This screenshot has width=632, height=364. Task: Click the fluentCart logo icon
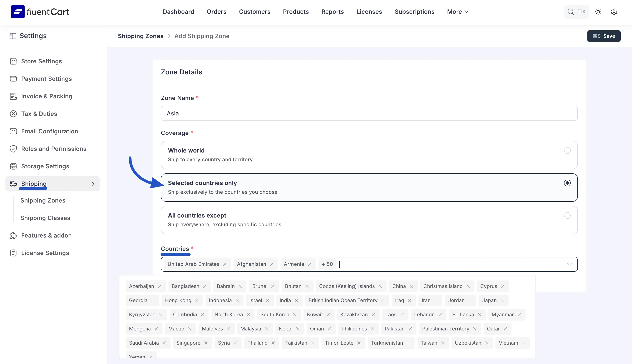pyautogui.click(x=18, y=11)
